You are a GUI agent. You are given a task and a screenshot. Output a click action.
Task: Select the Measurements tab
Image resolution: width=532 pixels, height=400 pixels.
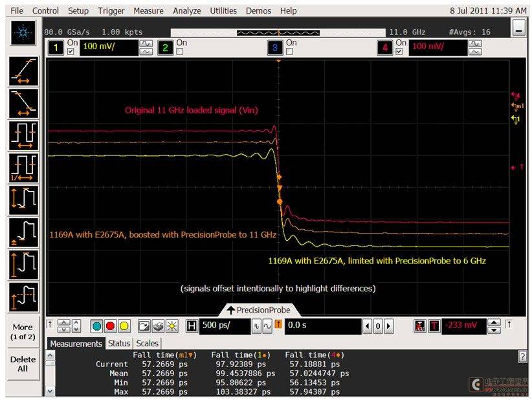(x=76, y=344)
